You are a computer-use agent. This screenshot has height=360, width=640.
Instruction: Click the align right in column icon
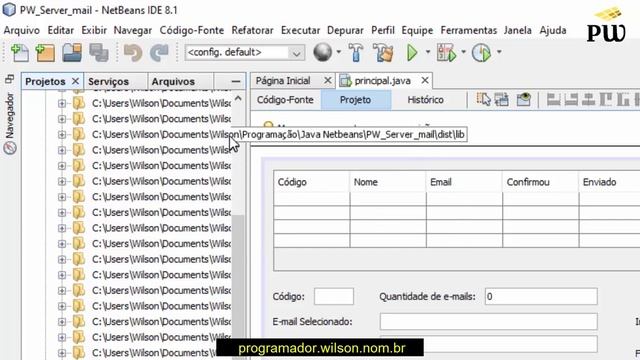(571, 99)
